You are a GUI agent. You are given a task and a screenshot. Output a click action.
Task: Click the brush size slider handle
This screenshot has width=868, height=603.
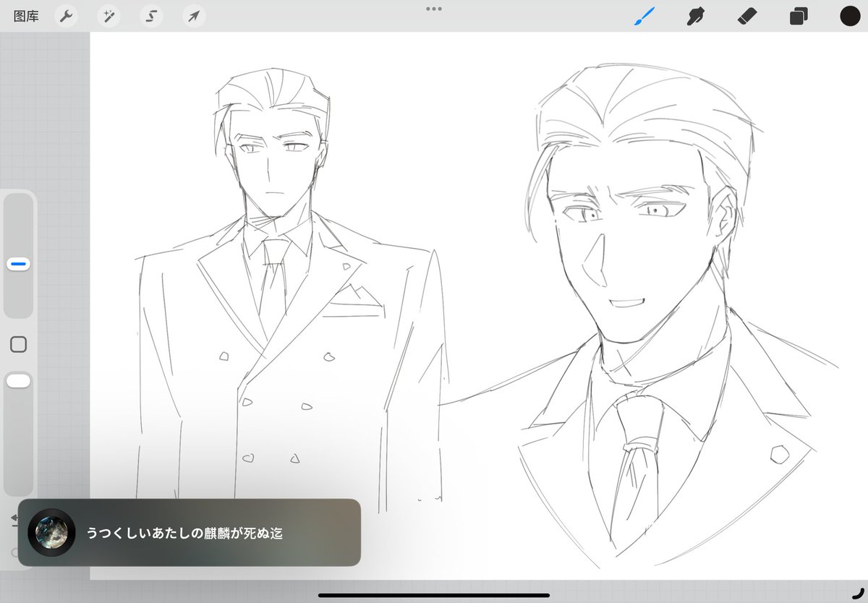coord(19,265)
